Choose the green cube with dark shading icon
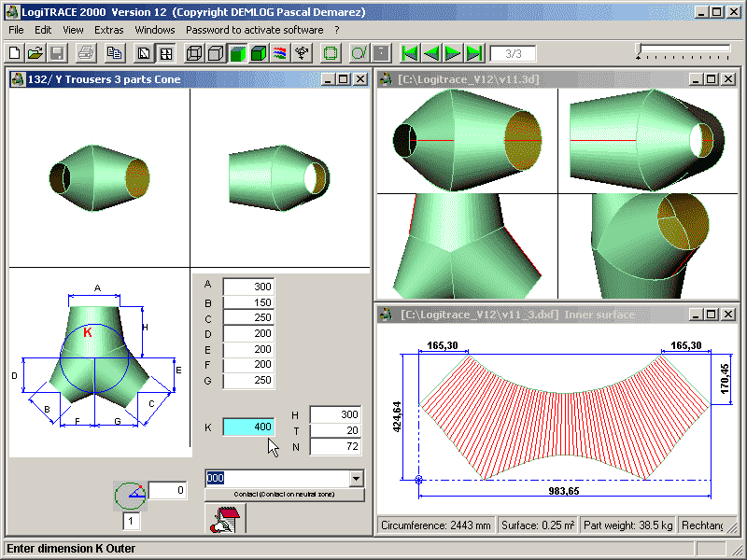This screenshot has width=747, height=560. (x=259, y=53)
